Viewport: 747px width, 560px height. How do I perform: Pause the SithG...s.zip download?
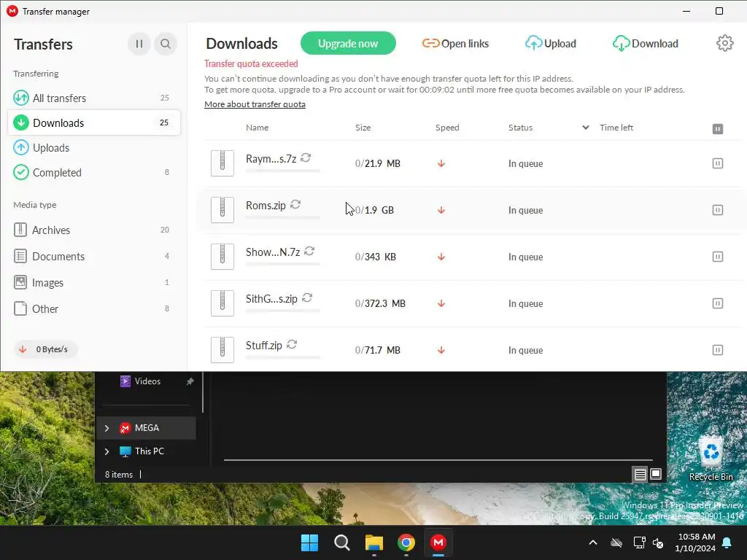coord(718,303)
